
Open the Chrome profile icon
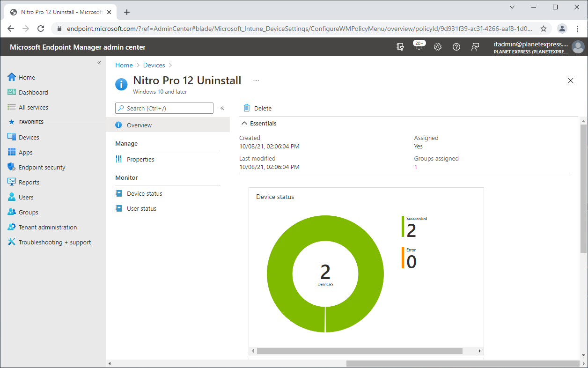point(562,29)
